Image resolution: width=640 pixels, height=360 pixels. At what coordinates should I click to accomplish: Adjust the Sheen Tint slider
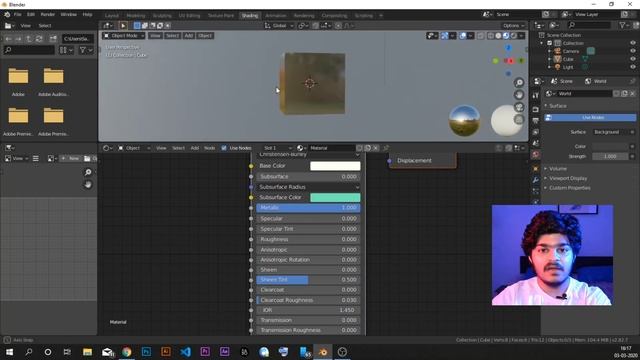click(308, 280)
